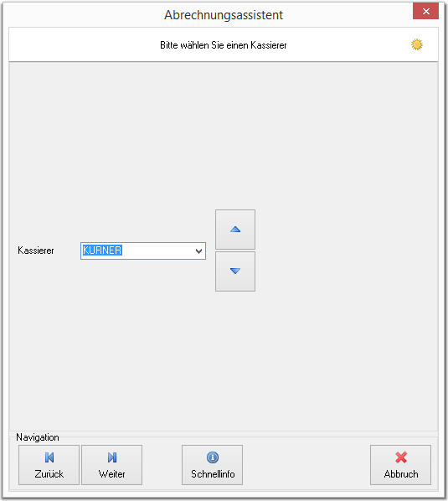Click the 'Bitte wählen Sie einen Kassierer' header
The height and width of the screenshot is (501, 448).
point(224,45)
